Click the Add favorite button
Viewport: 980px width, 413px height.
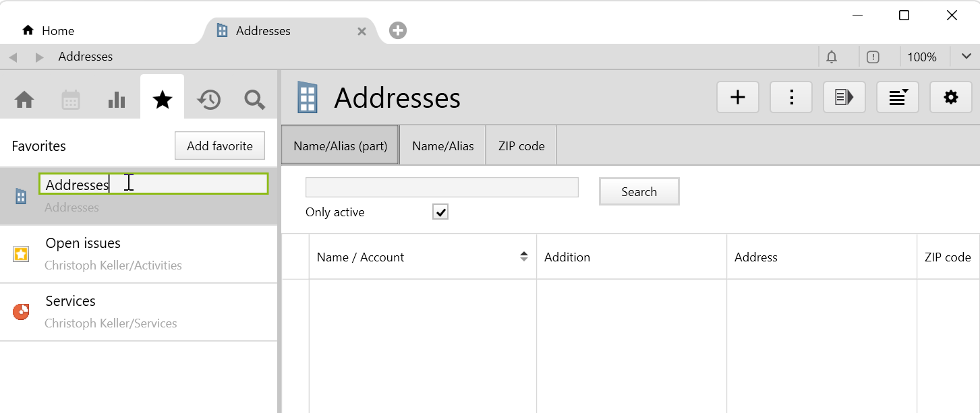coord(220,146)
